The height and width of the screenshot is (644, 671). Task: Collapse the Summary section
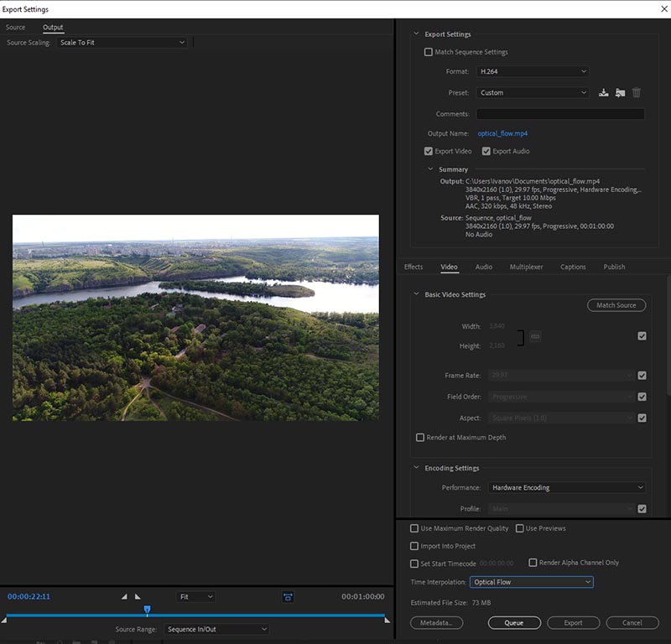point(430,169)
